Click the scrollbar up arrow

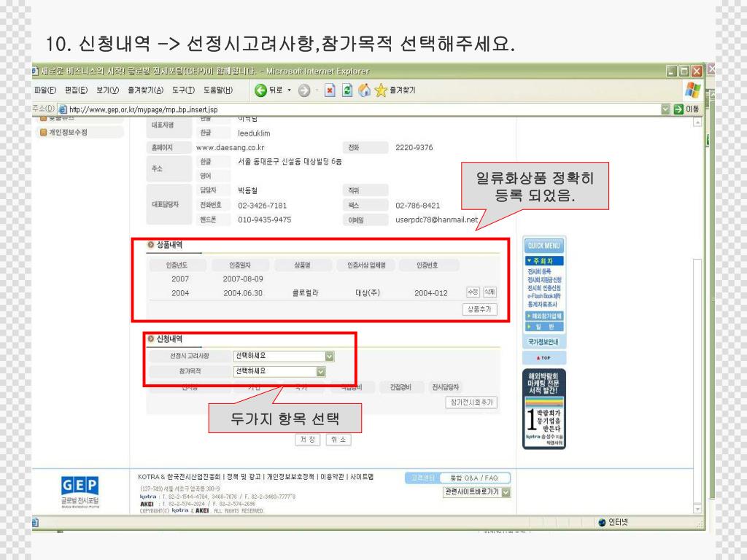[697, 122]
